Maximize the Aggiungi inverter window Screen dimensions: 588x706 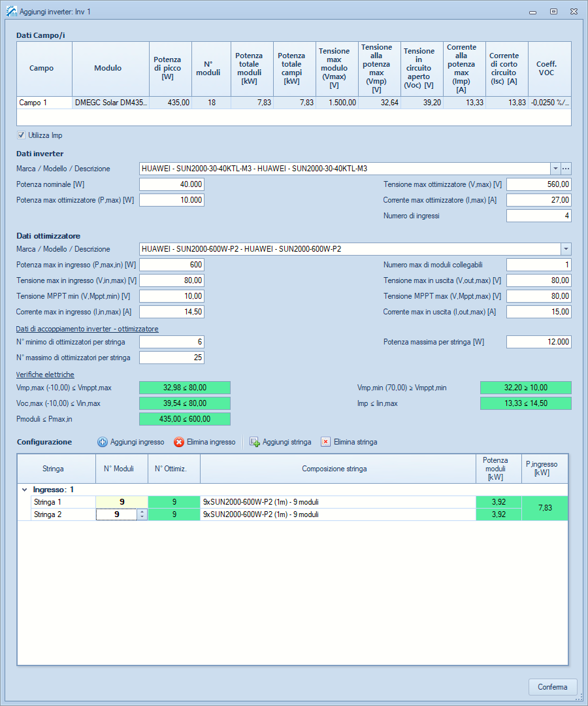pos(553,12)
